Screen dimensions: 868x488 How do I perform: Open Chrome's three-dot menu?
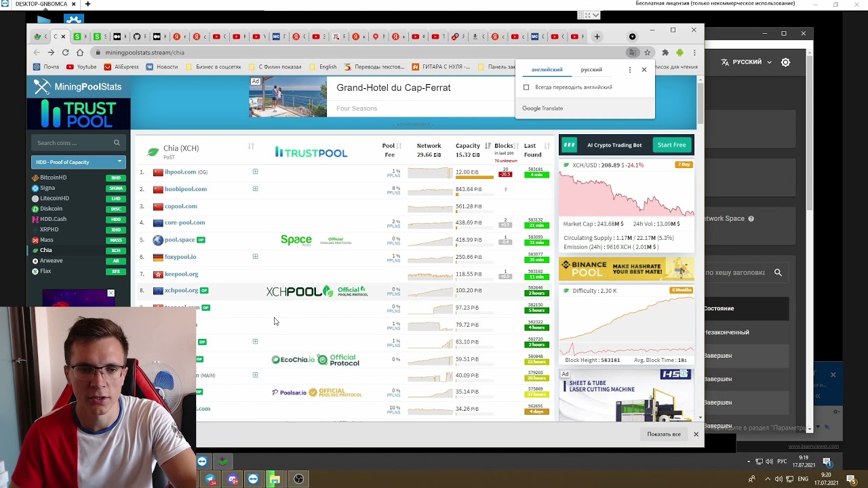point(694,52)
